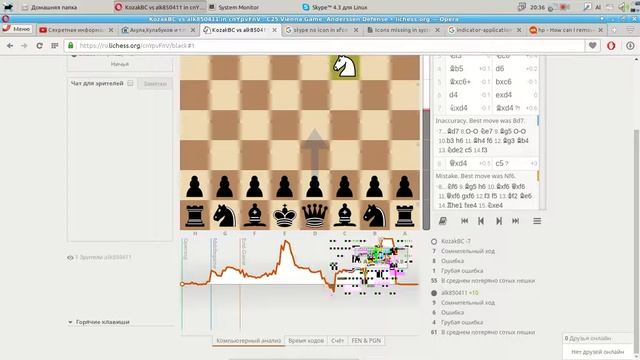
Task: Select the black knight on the B file
Action: pyautogui.click(x=374, y=216)
